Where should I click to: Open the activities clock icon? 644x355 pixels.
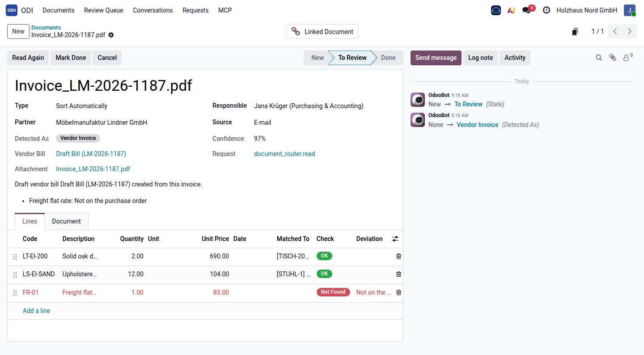click(547, 10)
